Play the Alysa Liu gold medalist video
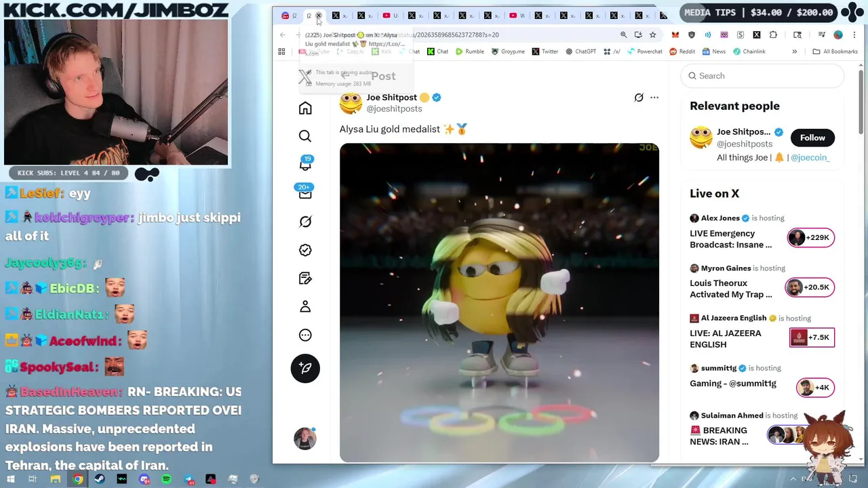Screen dimensions: 868x488 499,302
